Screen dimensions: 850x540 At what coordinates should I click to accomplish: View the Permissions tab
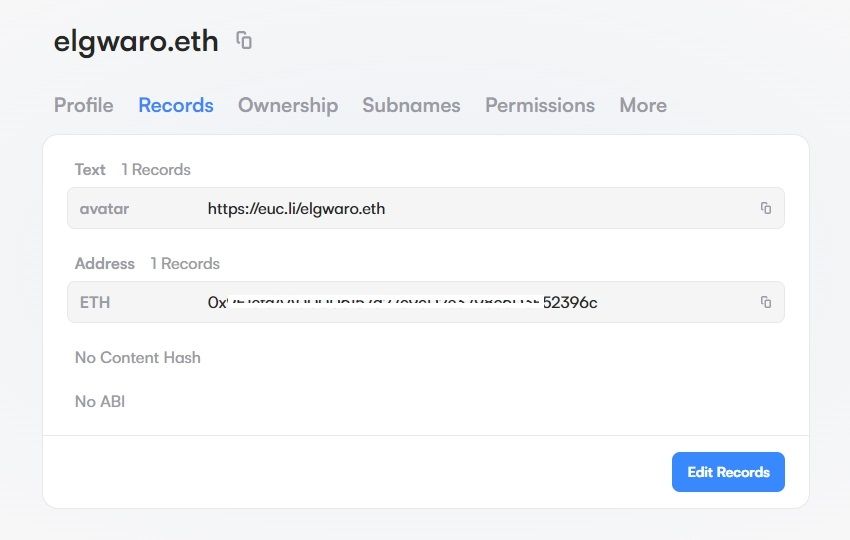540,105
